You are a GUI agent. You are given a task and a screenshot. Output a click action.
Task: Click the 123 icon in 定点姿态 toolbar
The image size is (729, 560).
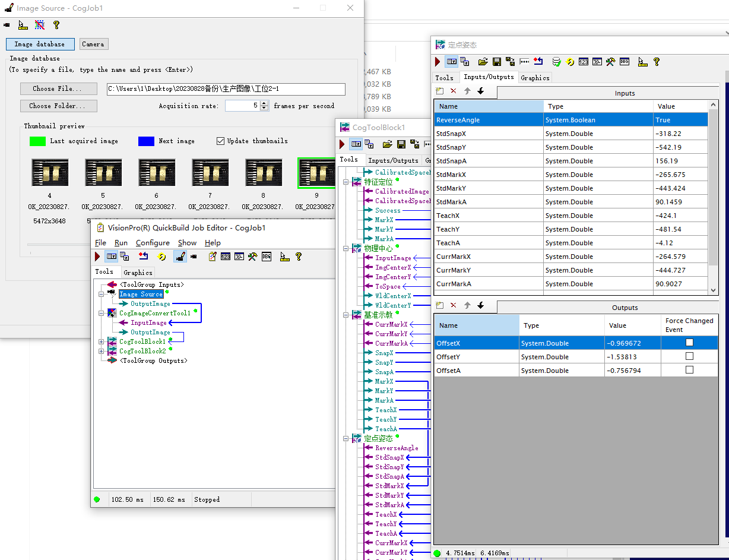[x=584, y=61]
